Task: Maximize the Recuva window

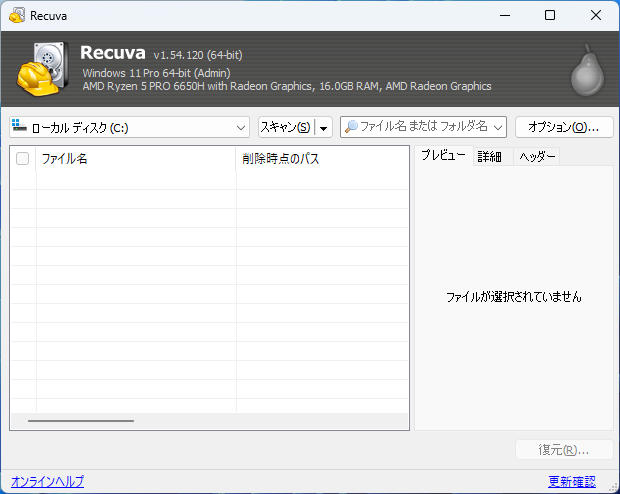Action: pyautogui.click(x=550, y=15)
